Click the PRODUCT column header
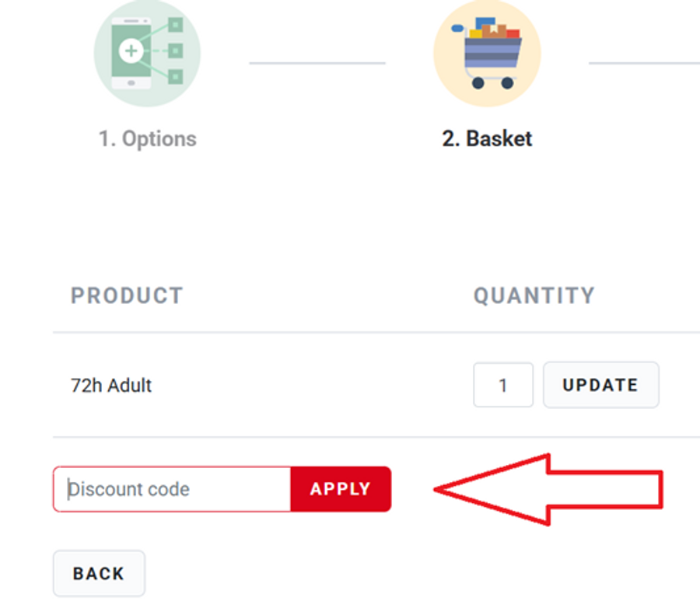This screenshot has height=608, width=700. coord(127,295)
